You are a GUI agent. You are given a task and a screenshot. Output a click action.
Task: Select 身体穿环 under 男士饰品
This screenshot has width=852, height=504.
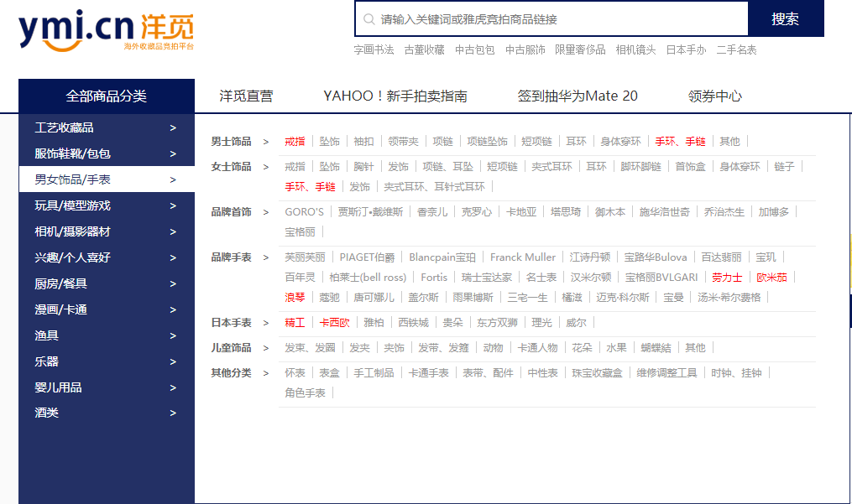tap(620, 142)
